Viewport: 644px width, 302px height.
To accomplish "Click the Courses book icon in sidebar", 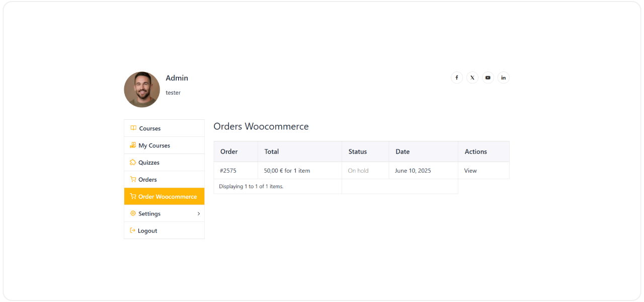I will tap(132, 128).
